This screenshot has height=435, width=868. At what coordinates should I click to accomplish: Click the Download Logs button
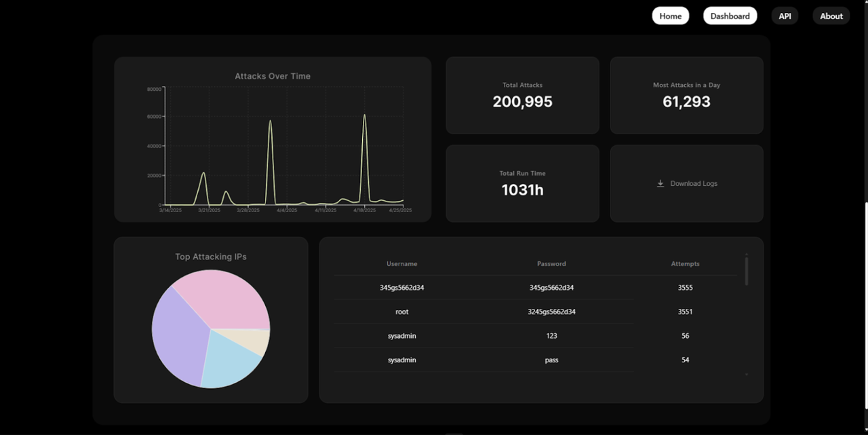(686, 183)
